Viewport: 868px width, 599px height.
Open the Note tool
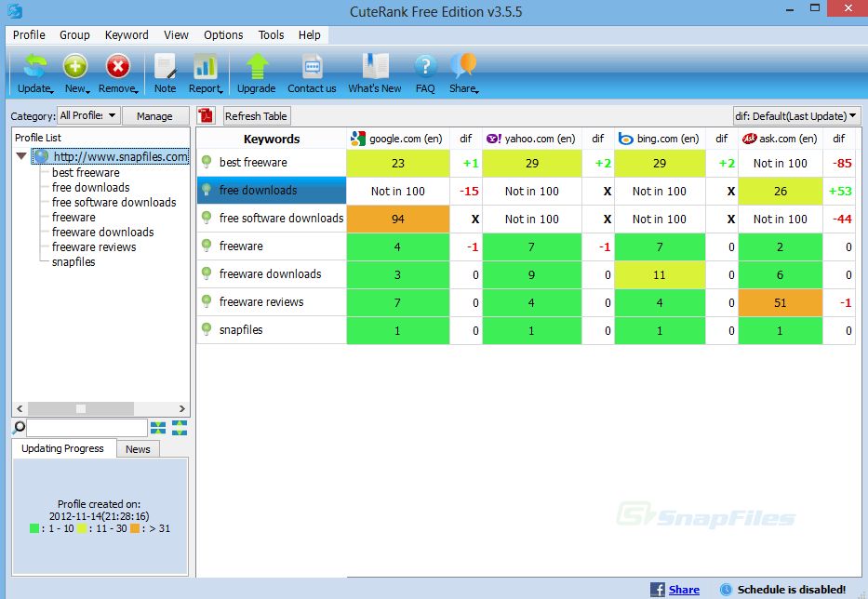click(x=165, y=66)
